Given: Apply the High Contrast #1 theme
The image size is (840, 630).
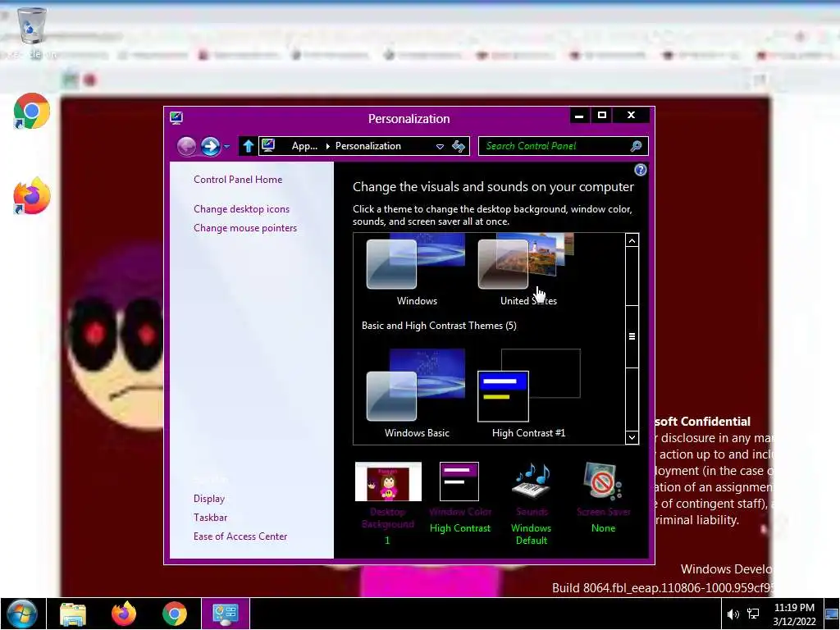Looking at the screenshot, I should tap(528, 394).
